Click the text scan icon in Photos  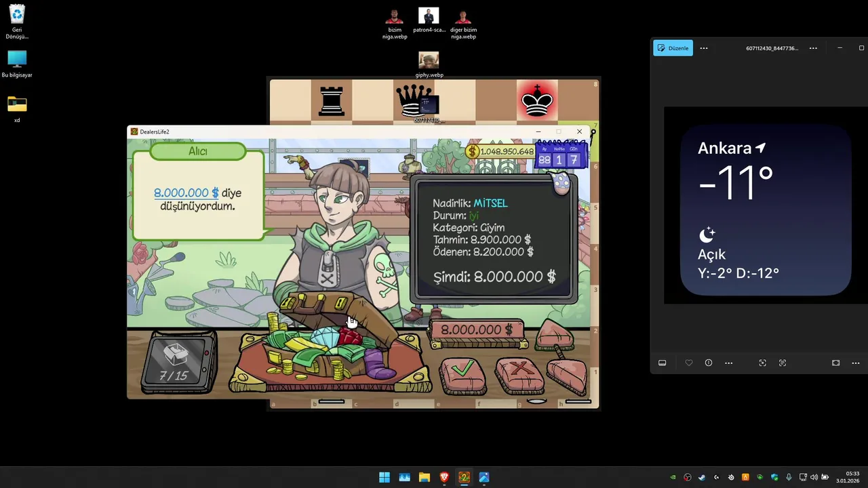783,363
